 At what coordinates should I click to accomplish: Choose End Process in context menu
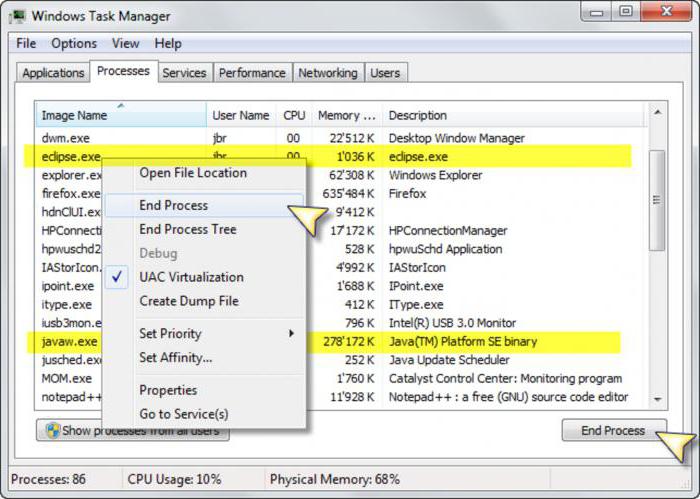click(174, 205)
